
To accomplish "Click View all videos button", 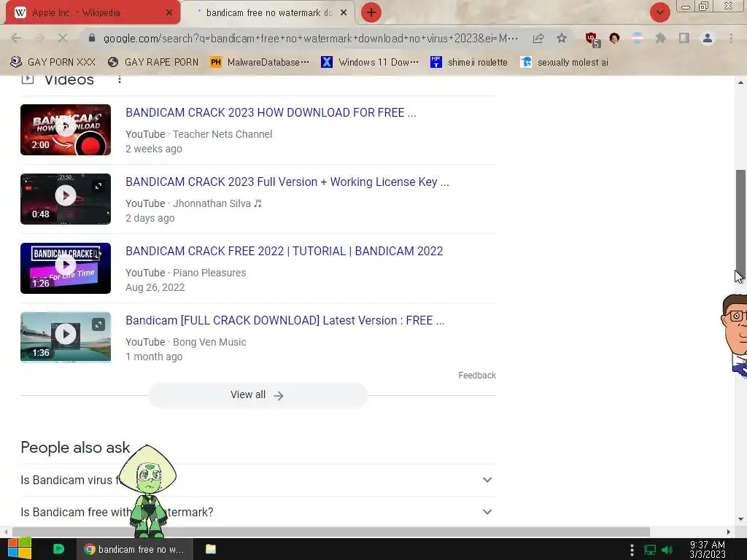I will pos(258,394).
